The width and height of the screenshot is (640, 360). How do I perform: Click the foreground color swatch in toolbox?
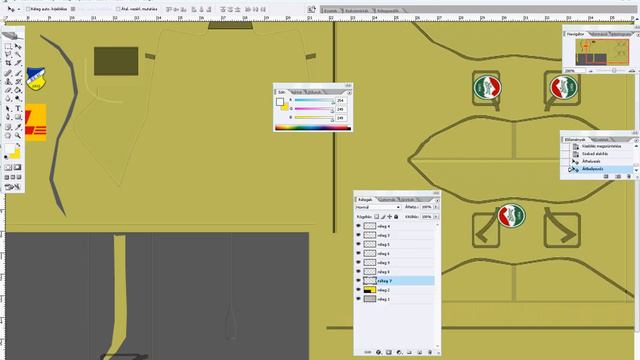[x=9, y=149]
